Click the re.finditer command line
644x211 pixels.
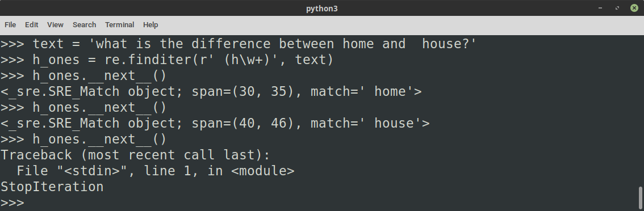[167, 60]
